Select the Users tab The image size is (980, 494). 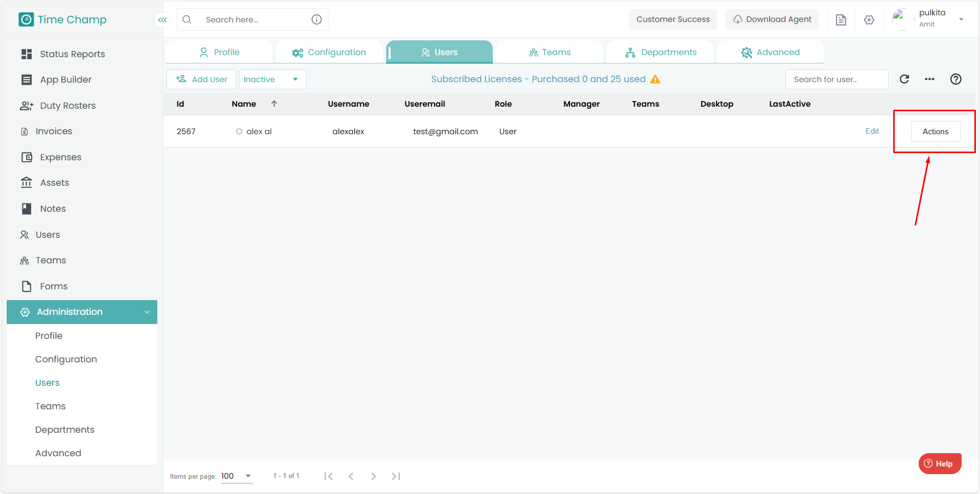(x=440, y=52)
